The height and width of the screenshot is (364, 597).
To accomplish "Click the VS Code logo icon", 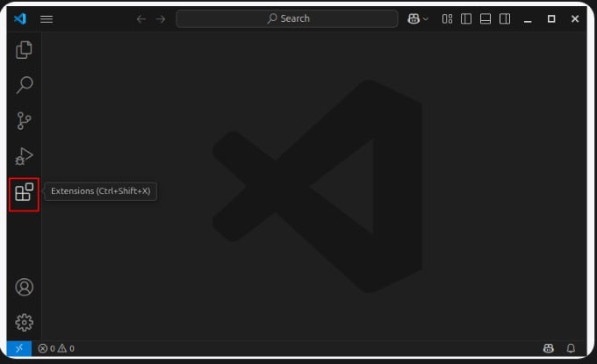I will 20,18.
